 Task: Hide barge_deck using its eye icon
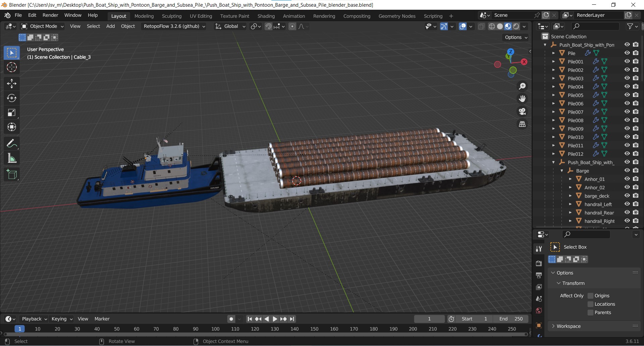pos(627,196)
